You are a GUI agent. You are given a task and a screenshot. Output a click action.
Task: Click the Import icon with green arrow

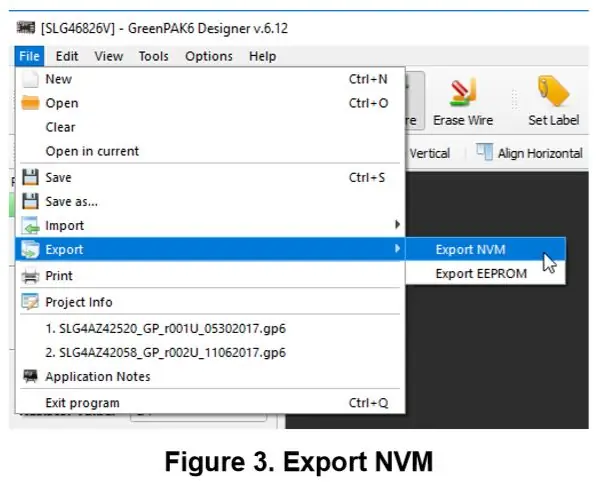[x=30, y=225]
